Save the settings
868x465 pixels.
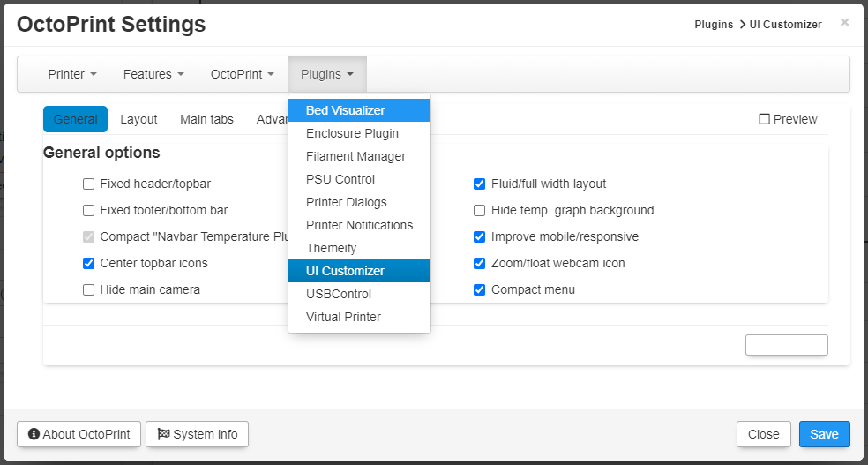[x=824, y=434]
